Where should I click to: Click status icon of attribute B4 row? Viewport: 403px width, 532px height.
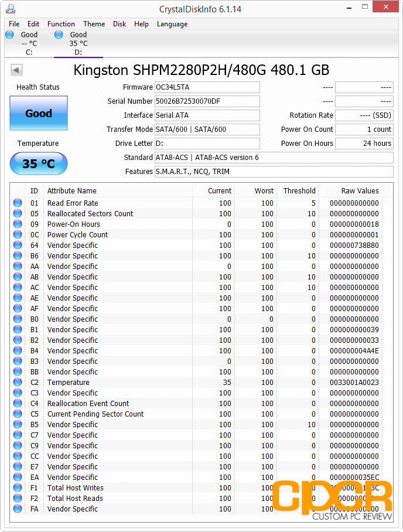point(18,350)
